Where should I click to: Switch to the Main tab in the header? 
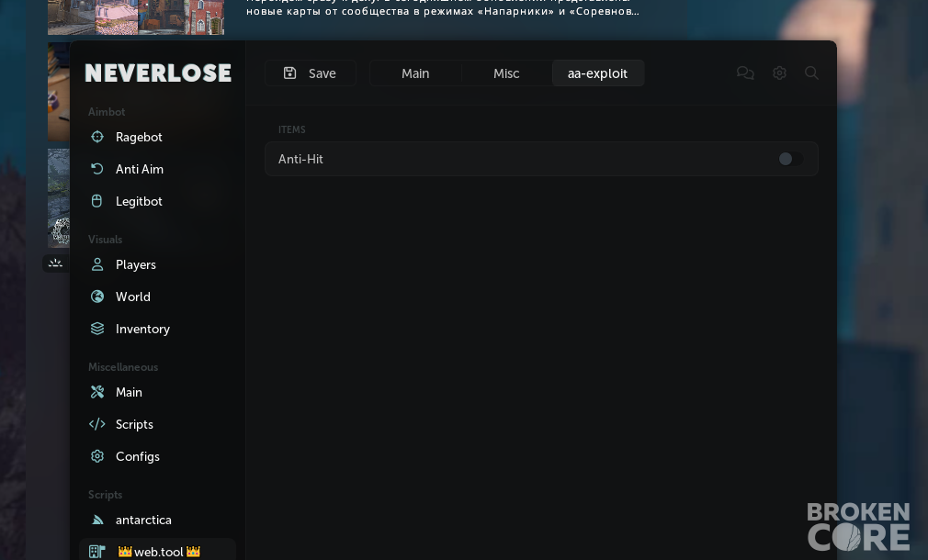point(415,73)
